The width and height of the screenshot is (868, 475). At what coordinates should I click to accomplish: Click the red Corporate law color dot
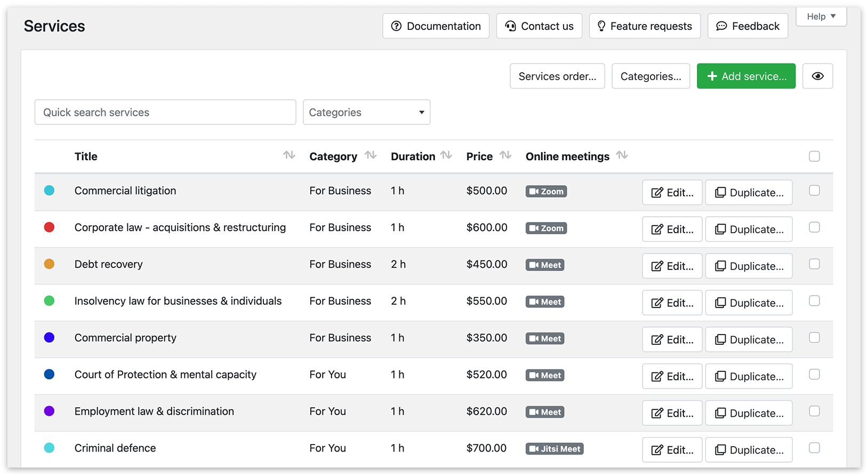[49, 227]
